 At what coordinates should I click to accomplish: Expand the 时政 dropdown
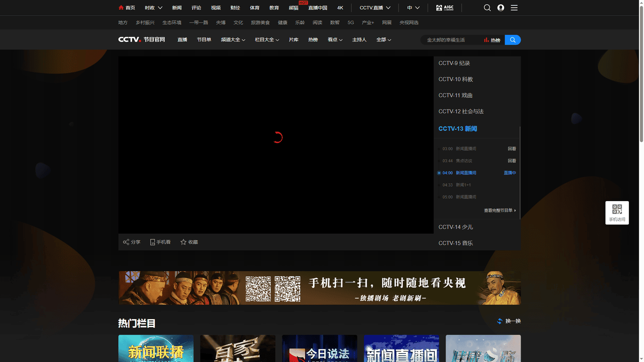tap(153, 8)
